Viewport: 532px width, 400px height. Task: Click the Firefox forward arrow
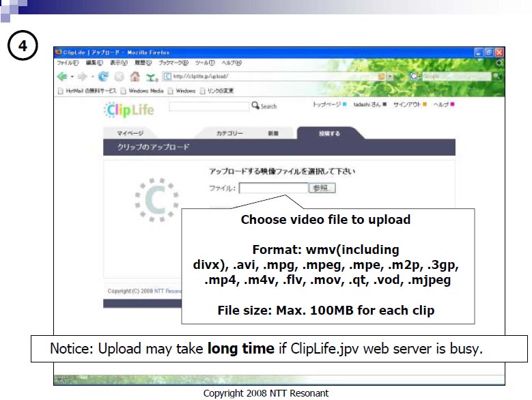[82, 76]
